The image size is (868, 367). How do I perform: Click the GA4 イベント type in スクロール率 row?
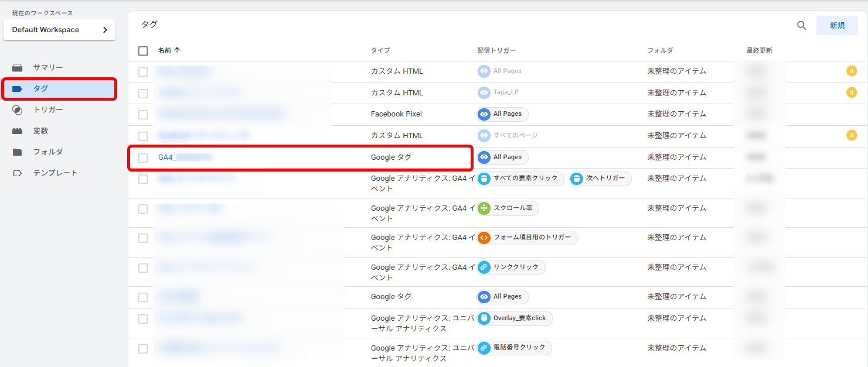point(423,213)
